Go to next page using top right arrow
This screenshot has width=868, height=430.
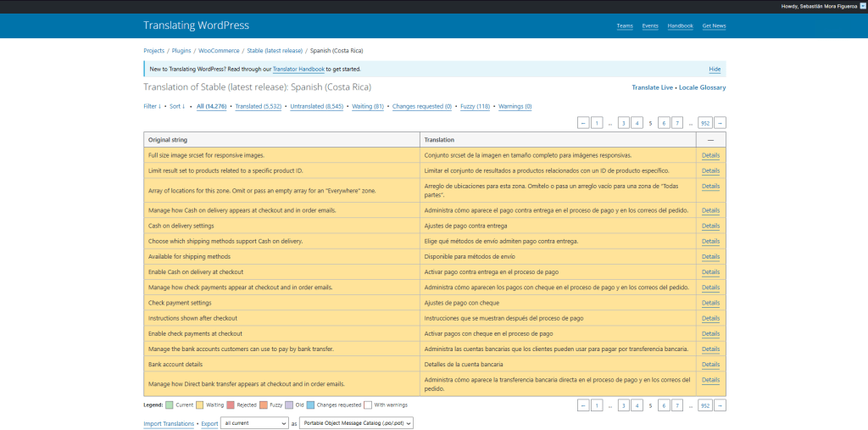721,123
